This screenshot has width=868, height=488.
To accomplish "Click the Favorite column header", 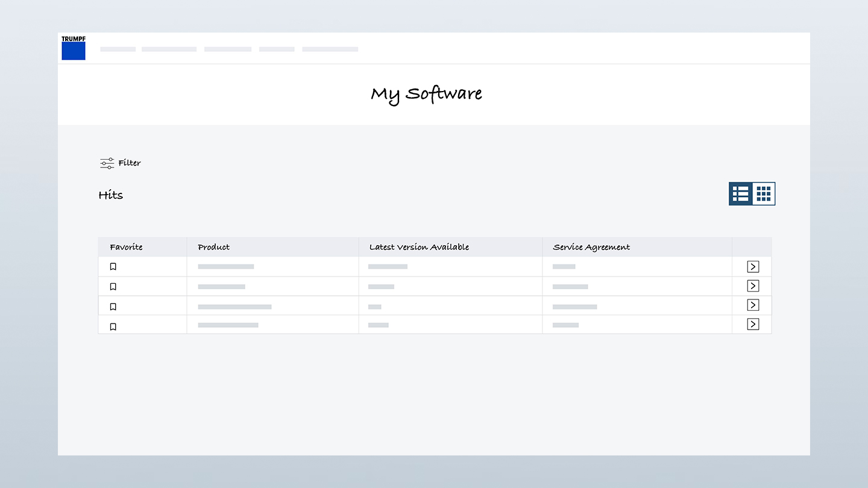I will (x=126, y=247).
